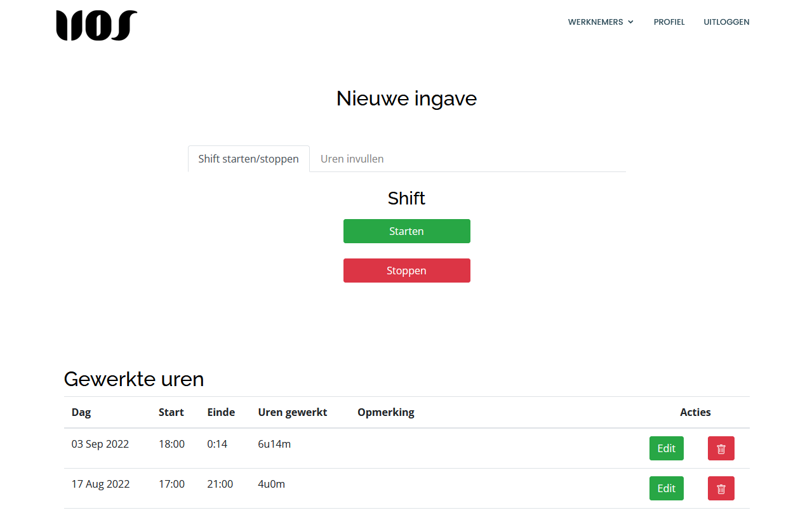Edit the 17 Aug 2022 entry

[x=666, y=488]
